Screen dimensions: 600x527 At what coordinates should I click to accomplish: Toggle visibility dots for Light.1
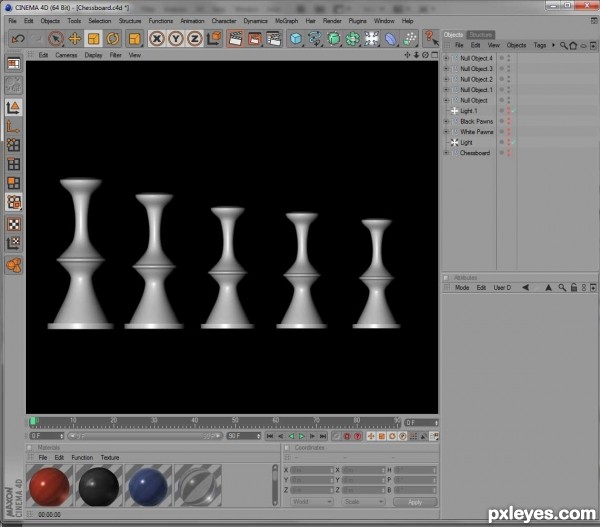click(x=509, y=111)
